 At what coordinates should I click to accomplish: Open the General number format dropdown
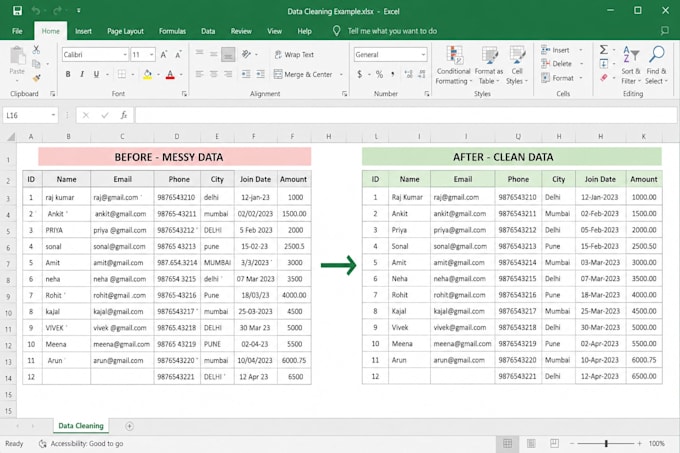(423, 55)
